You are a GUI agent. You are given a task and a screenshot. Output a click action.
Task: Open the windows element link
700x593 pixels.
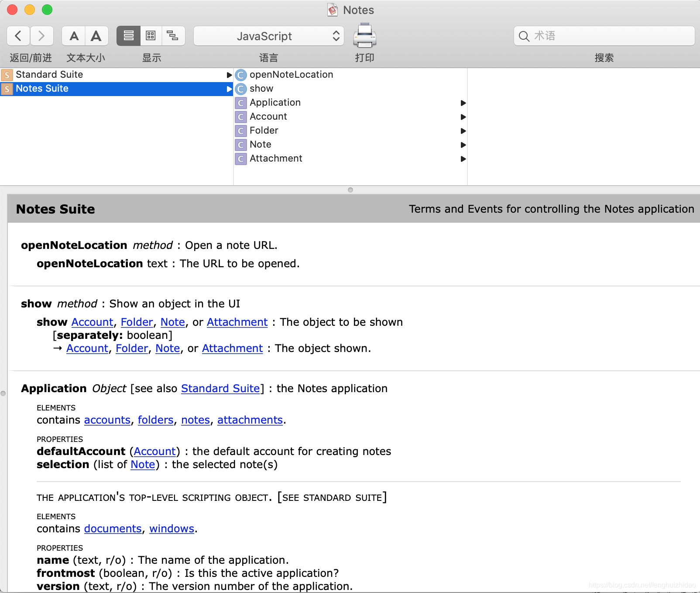tap(172, 529)
